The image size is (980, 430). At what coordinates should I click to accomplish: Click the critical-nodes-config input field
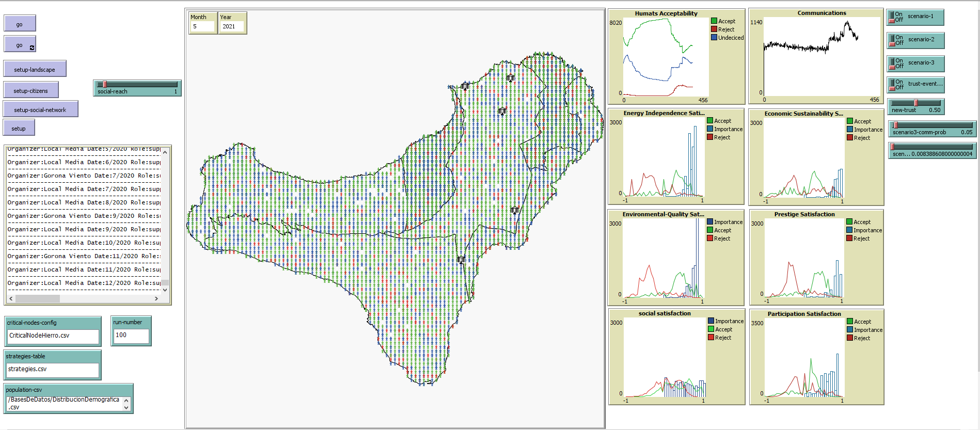pyautogui.click(x=53, y=336)
